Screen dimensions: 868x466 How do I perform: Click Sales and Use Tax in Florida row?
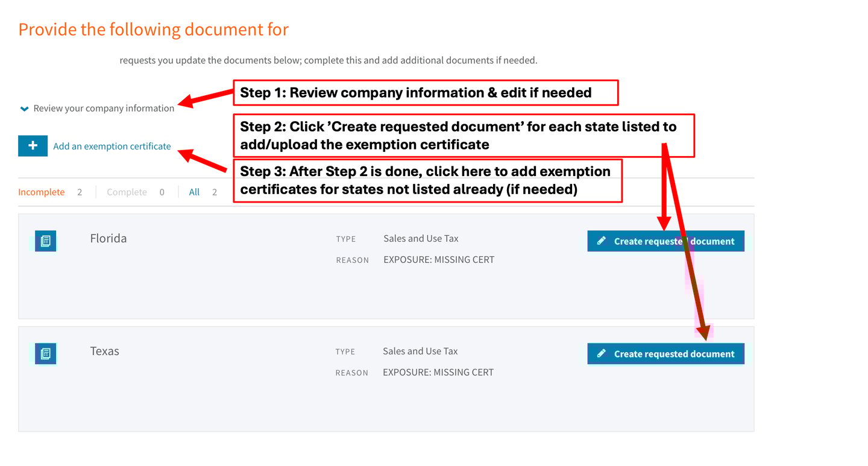click(421, 238)
